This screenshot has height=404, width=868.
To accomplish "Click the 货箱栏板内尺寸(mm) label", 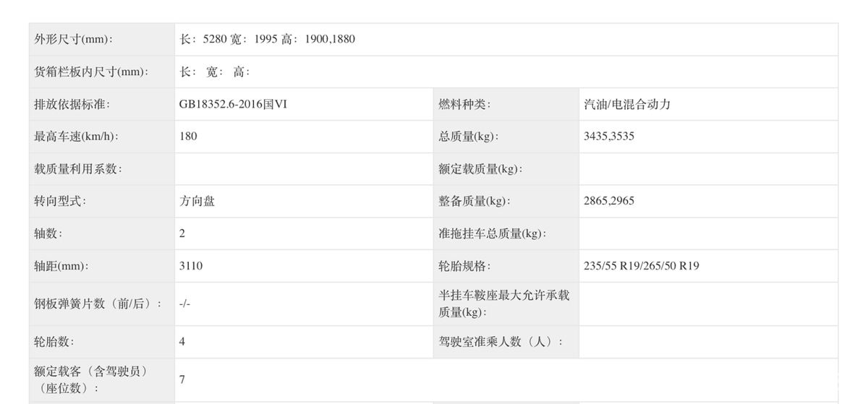I will click(90, 72).
